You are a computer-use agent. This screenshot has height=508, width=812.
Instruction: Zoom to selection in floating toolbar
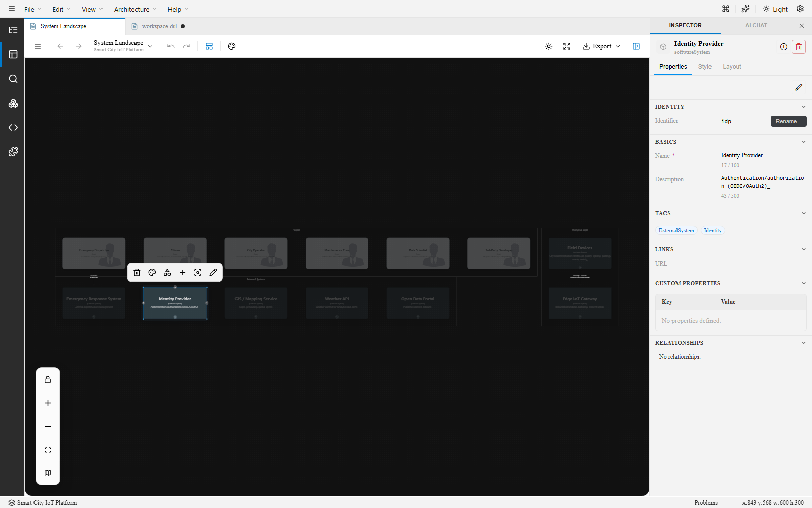(198, 273)
